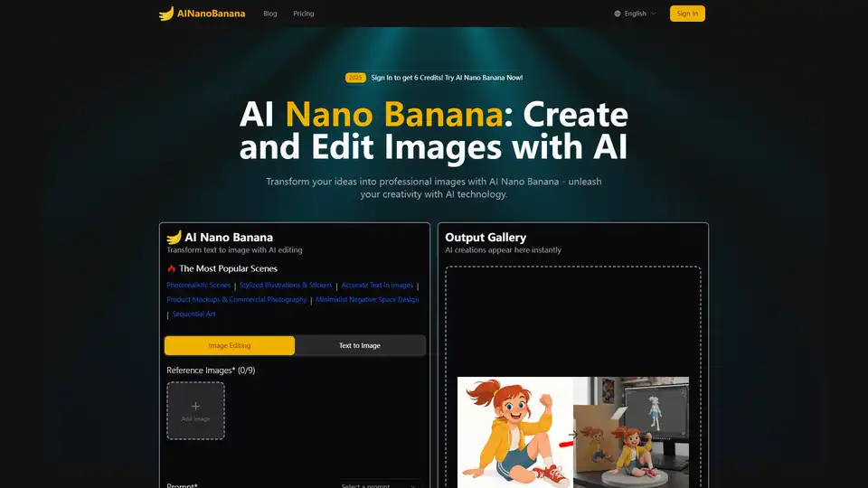The height and width of the screenshot is (488, 868).
Task: Click the Sign in to get 6 Credits banner
Action: [x=447, y=78]
